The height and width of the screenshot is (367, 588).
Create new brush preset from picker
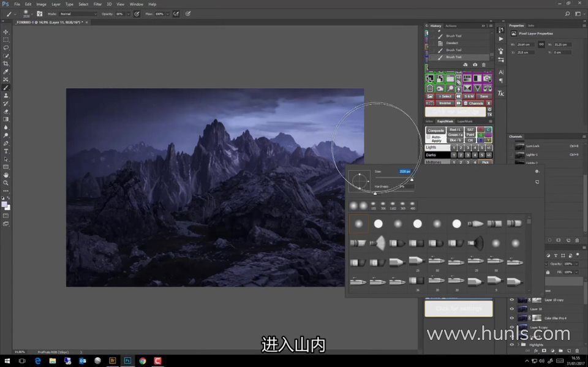tap(537, 182)
